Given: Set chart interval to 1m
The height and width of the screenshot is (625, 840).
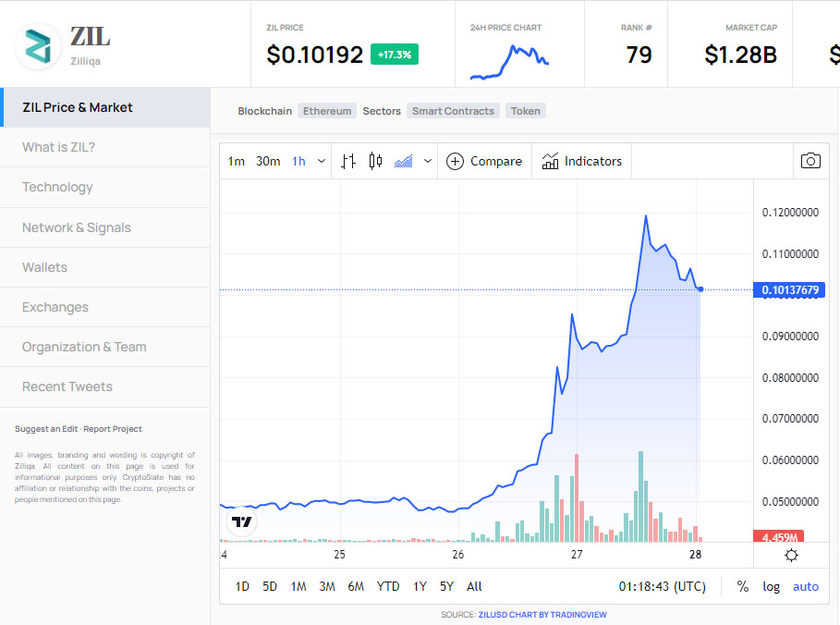Looking at the screenshot, I should 237,162.
